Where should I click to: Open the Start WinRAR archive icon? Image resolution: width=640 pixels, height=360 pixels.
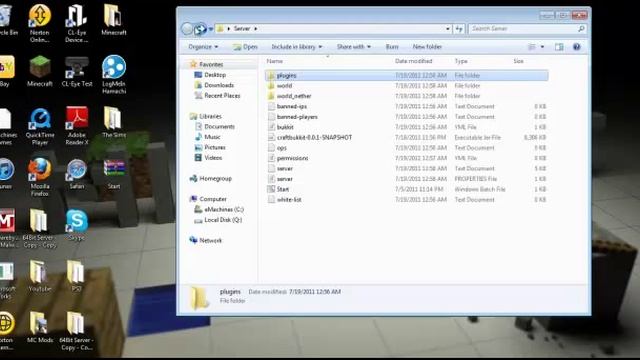(x=114, y=173)
